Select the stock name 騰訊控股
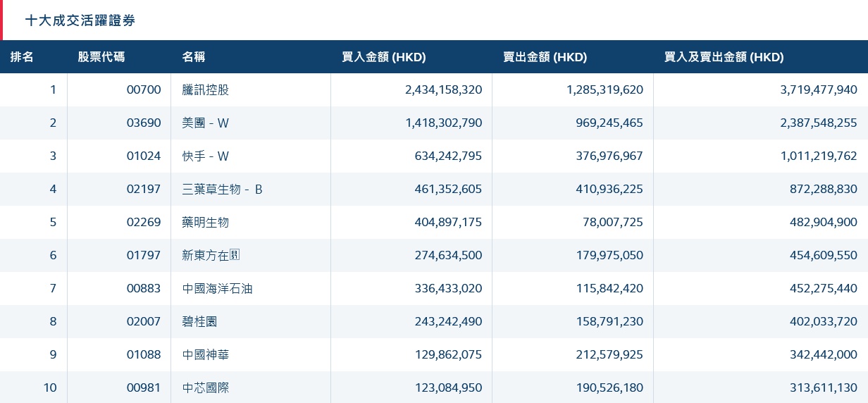 tap(205, 89)
